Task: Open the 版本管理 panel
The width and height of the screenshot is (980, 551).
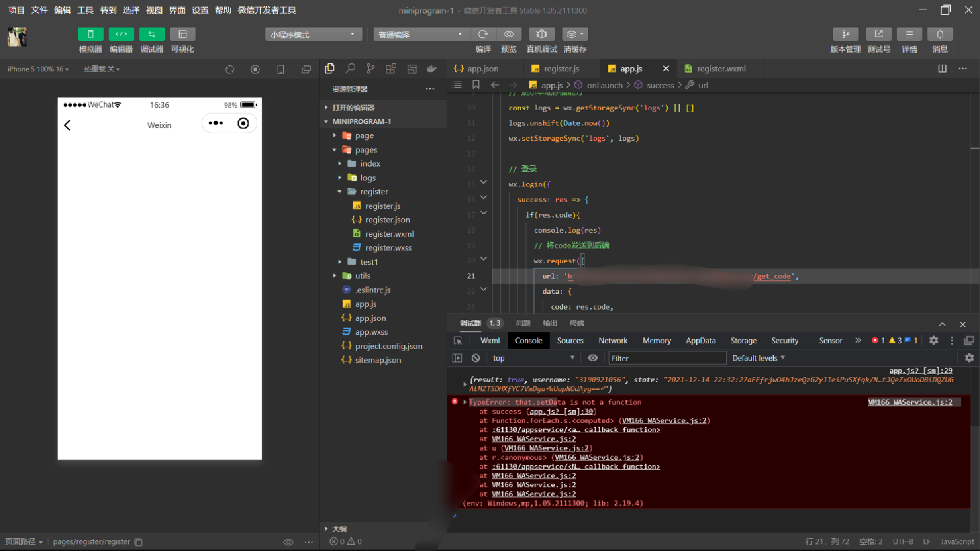Action: pos(846,34)
